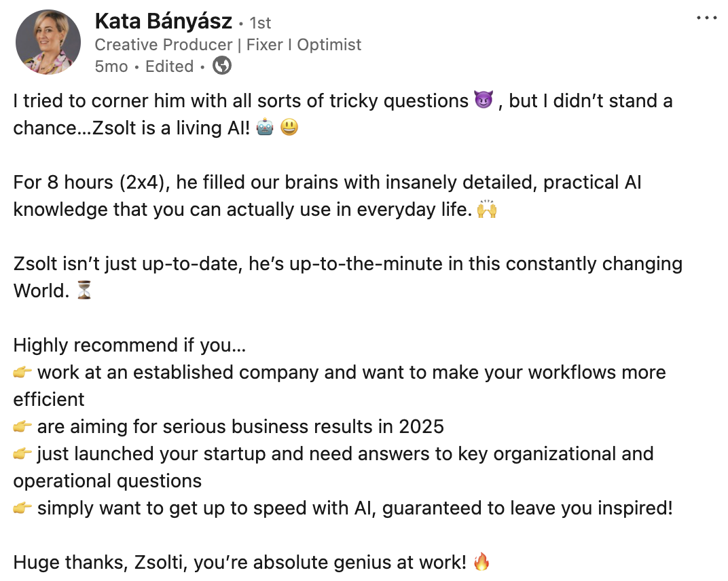
Task: Click the 'Edited' post label
Action: [169, 67]
